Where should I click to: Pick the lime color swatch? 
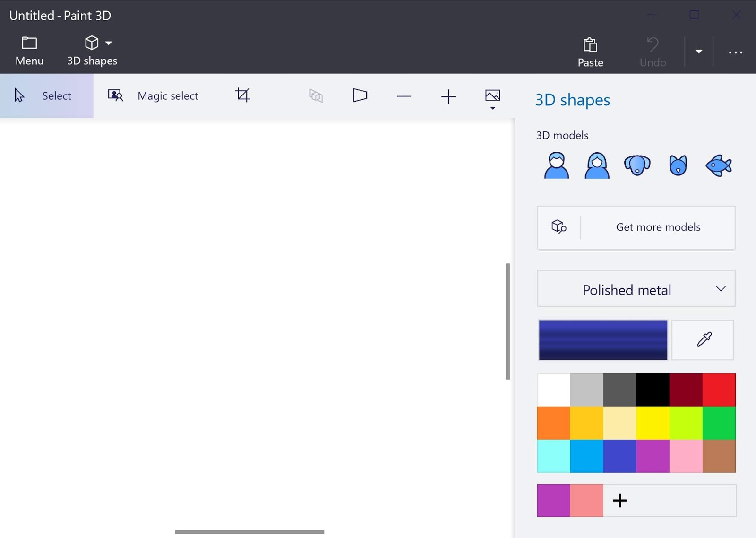click(686, 423)
